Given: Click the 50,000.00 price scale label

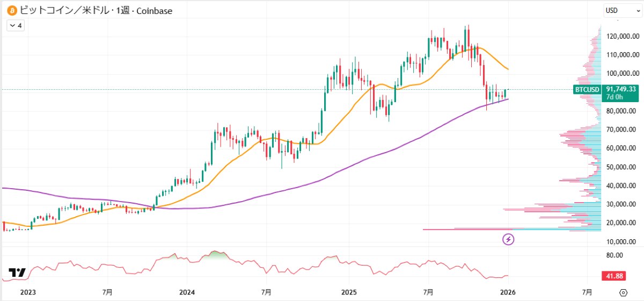Looking at the screenshot, I should point(621,167).
